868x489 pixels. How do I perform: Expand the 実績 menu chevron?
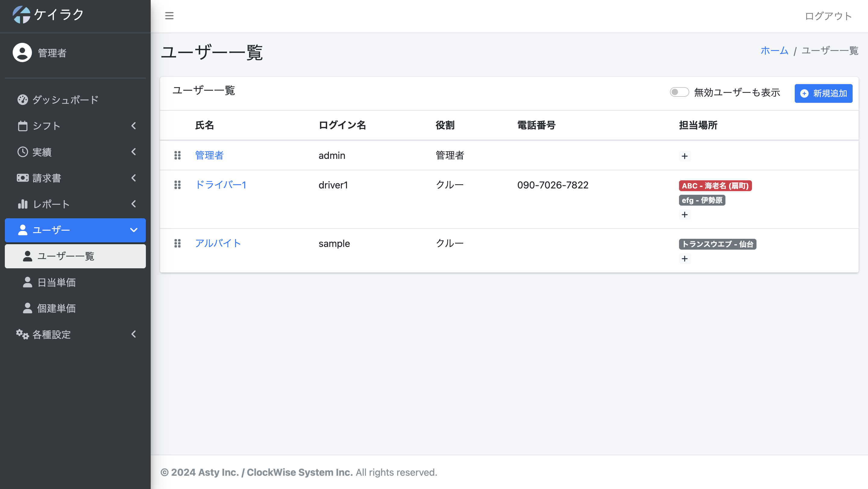(x=134, y=152)
